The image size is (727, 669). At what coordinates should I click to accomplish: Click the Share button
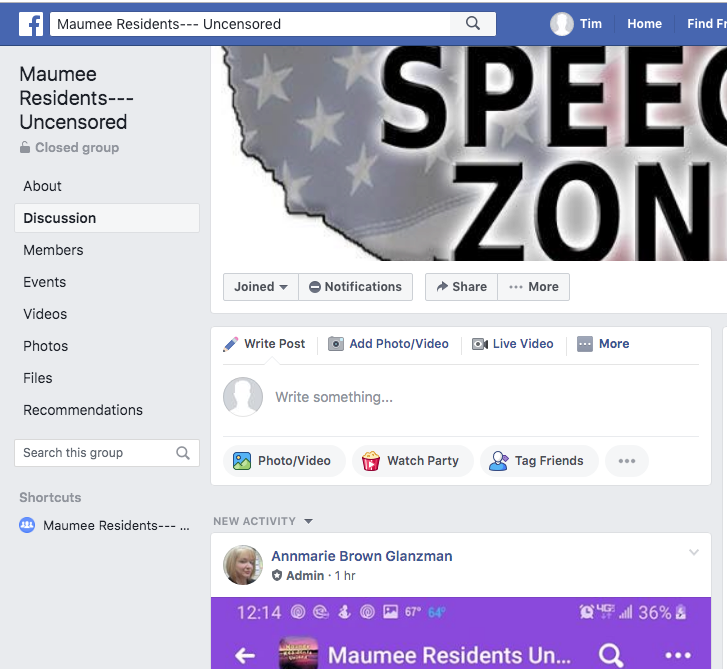tap(461, 287)
